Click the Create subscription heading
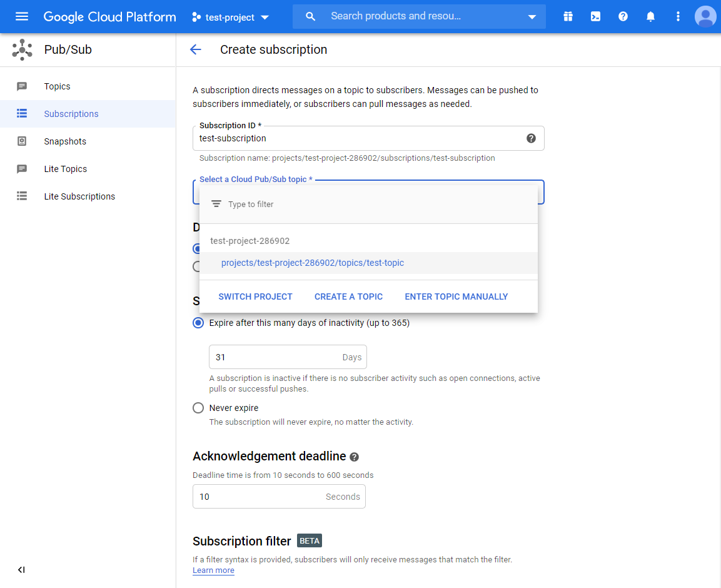The image size is (721, 588). pos(274,49)
